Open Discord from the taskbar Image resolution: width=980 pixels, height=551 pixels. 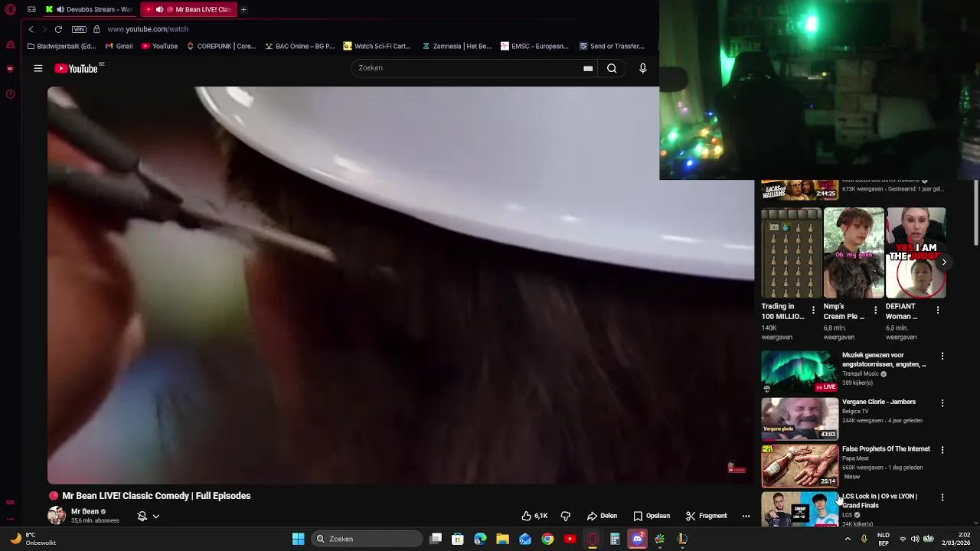637,539
